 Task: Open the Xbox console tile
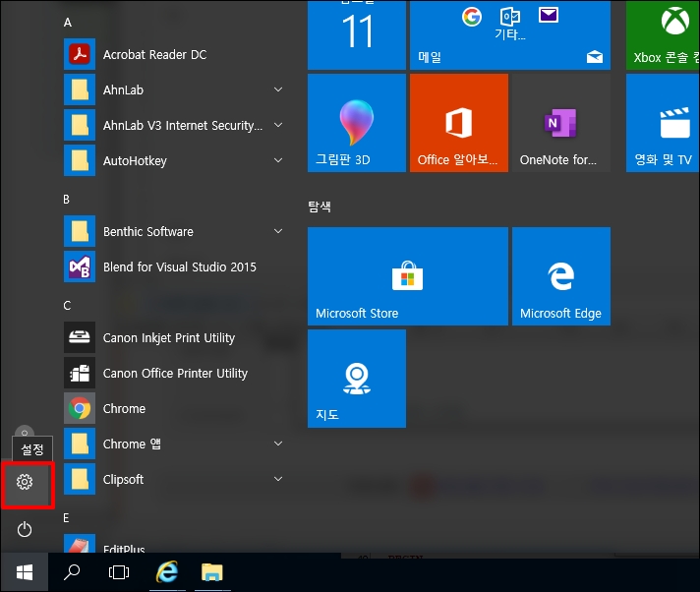(663, 35)
